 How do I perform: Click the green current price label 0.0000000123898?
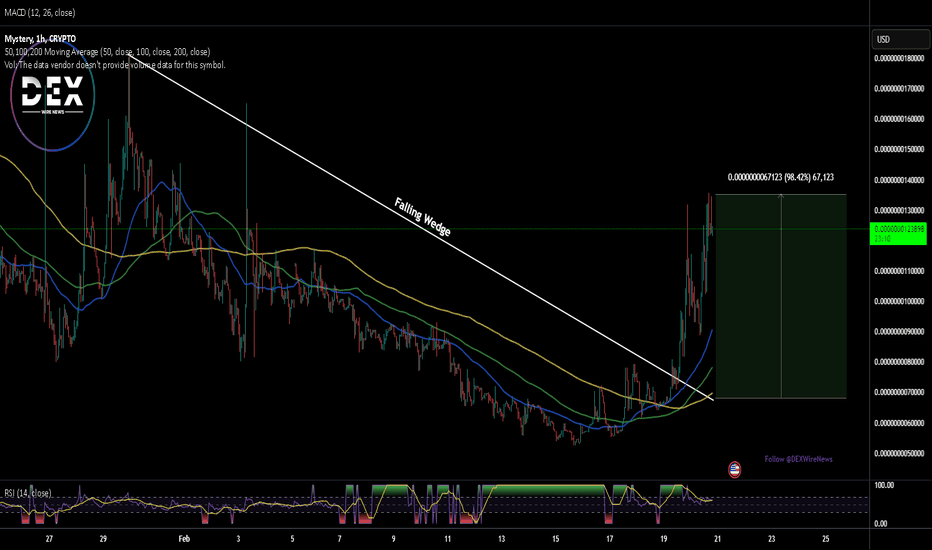(898, 233)
